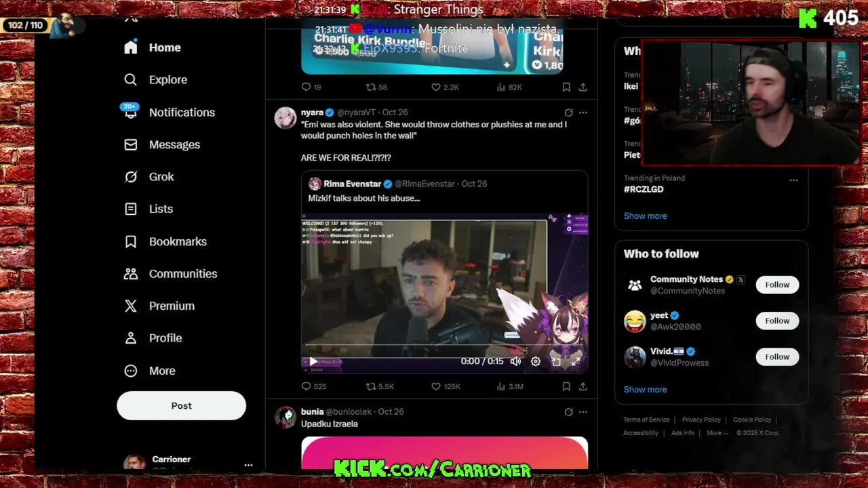Viewport: 868px width, 488px height.
Task: Share the Charlie Kirk Bundle post
Action: coord(583,87)
